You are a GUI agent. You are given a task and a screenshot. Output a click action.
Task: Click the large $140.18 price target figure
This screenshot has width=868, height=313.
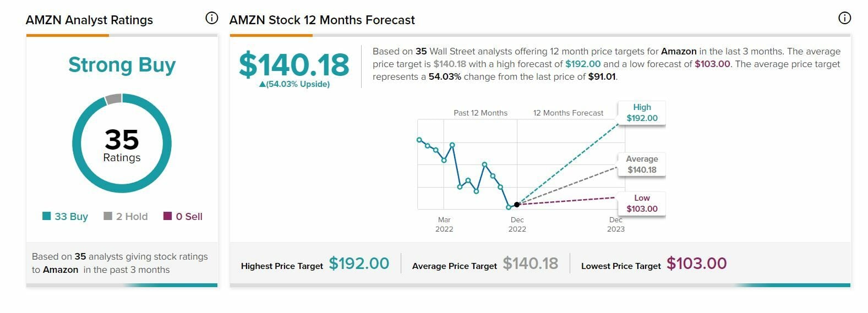point(294,65)
